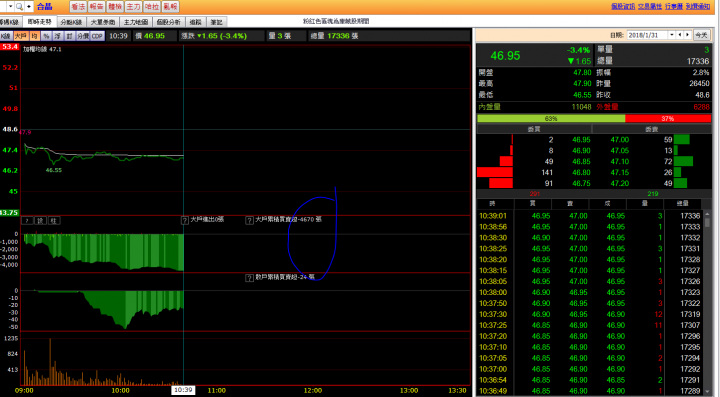Open the 行事曆 link at top right

point(674,6)
